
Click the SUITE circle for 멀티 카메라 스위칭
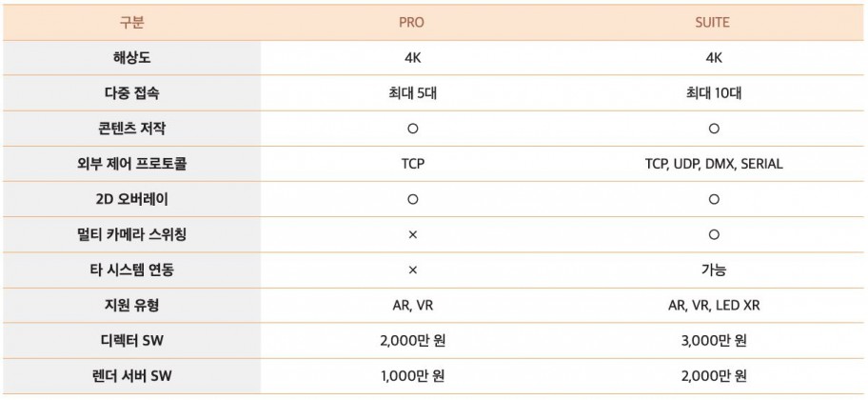pos(713,234)
